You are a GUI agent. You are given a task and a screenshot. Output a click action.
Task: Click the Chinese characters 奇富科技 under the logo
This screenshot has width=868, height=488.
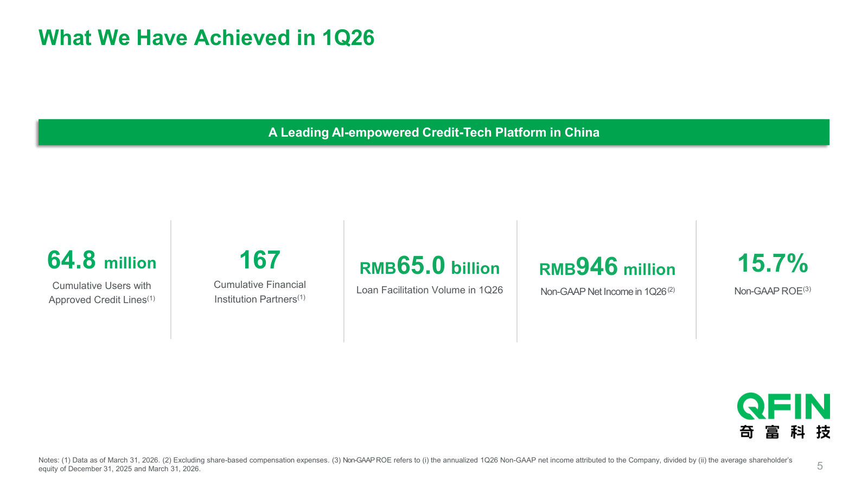[x=784, y=432]
